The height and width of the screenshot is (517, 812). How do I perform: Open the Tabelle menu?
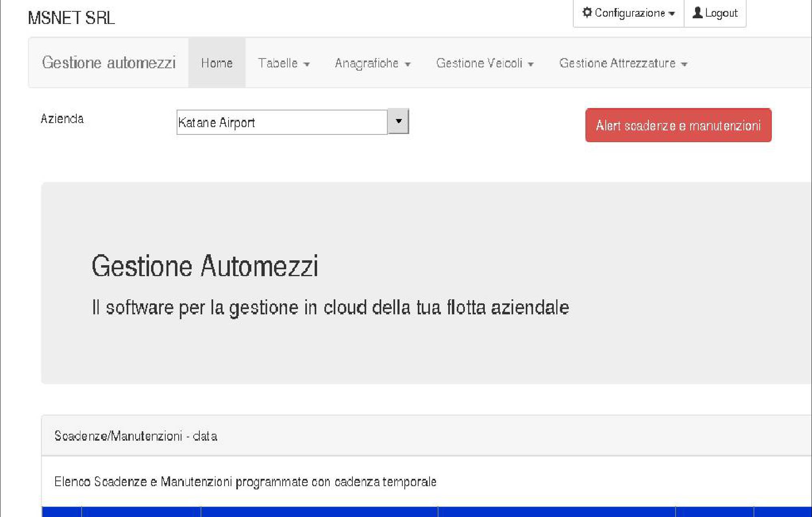coord(284,63)
